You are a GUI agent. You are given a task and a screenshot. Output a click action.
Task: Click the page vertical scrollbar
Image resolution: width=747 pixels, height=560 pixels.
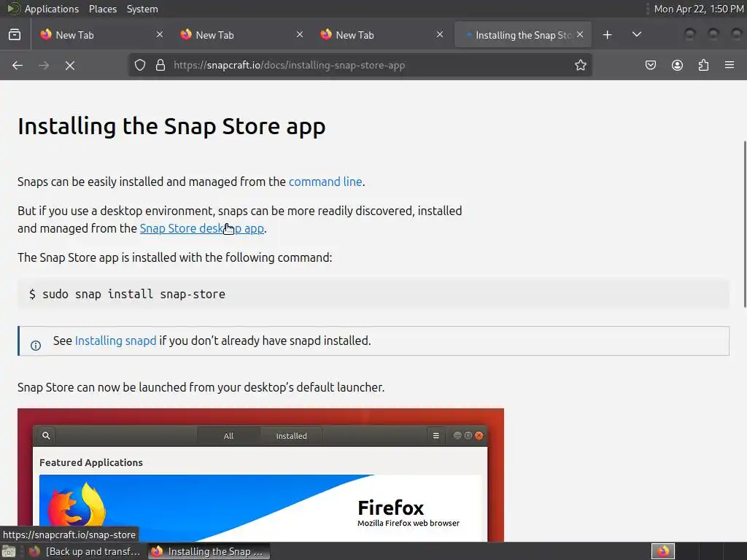(x=745, y=224)
